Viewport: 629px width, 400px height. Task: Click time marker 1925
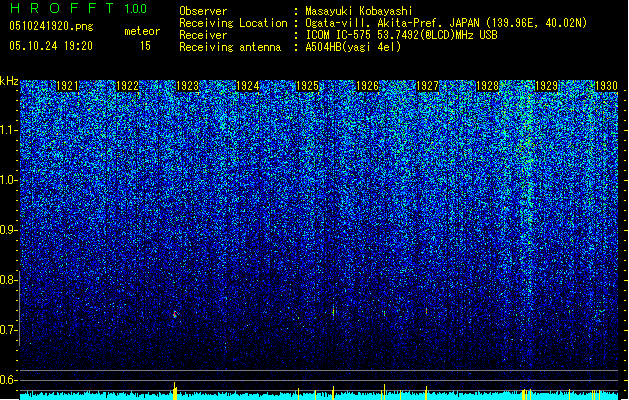coord(307,86)
